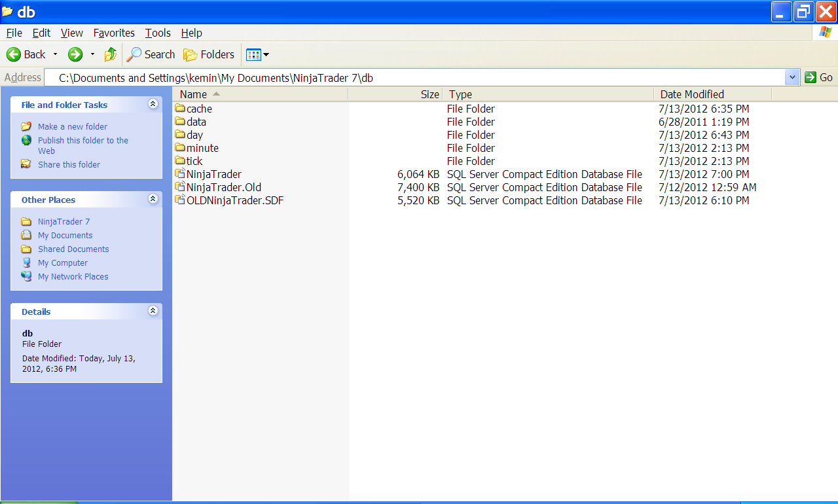Click the NinjaTrader database file icon
The height and width of the screenshot is (504, 838).
(x=180, y=174)
